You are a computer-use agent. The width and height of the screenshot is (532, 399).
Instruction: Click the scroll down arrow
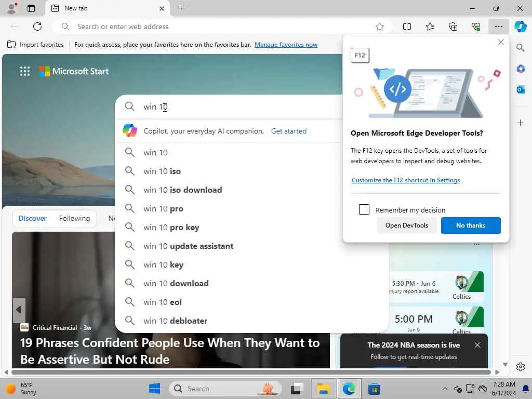click(505, 364)
